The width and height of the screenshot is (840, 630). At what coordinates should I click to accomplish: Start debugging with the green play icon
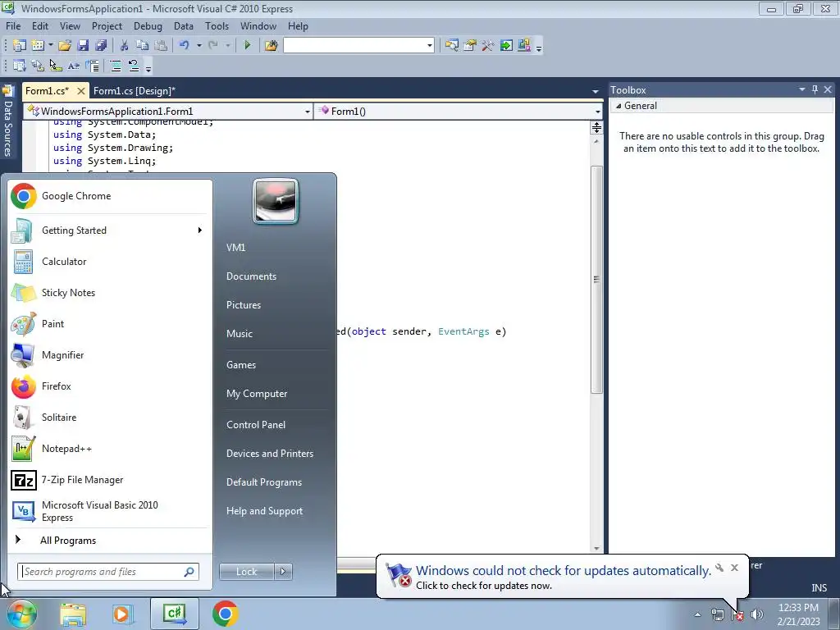click(x=248, y=46)
